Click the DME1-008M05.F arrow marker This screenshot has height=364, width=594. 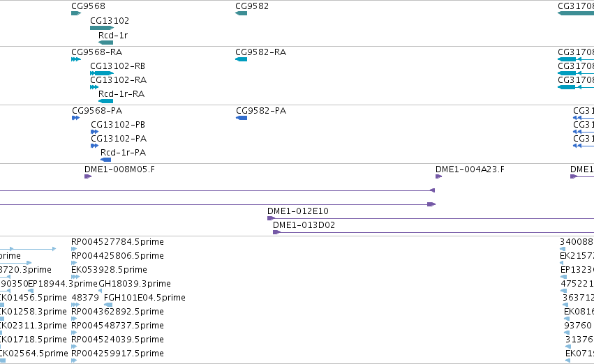click(x=88, y=176)
